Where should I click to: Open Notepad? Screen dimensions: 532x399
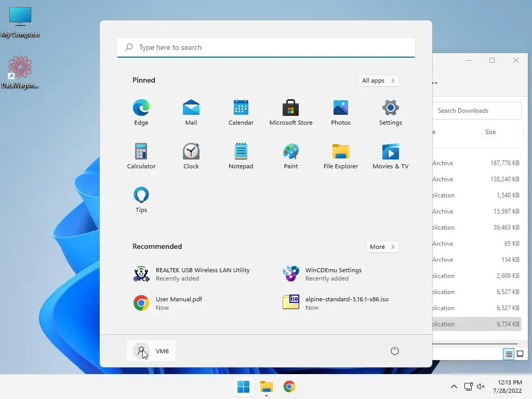click(241, 156)
